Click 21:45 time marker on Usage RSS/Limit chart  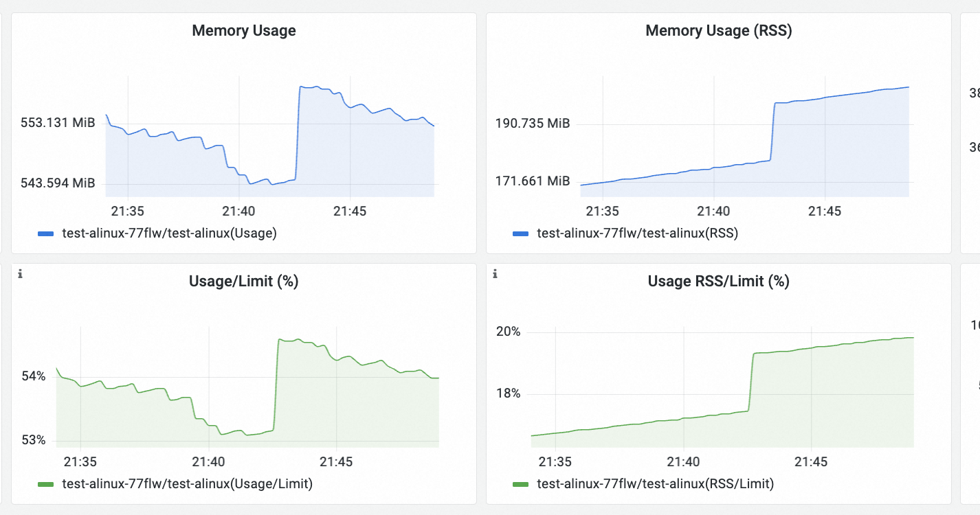click(812, 461)
